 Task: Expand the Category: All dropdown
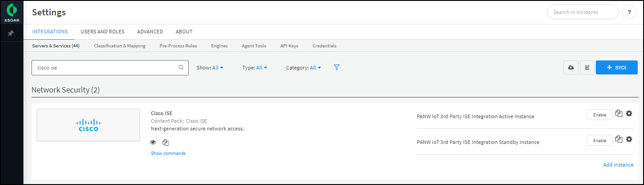point(304,68)
